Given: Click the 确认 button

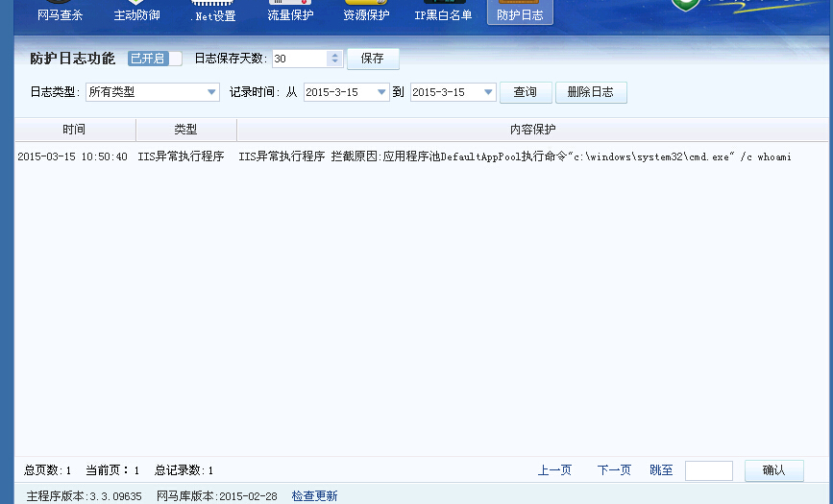Looking at the screenshot, I should coord(774,470).
